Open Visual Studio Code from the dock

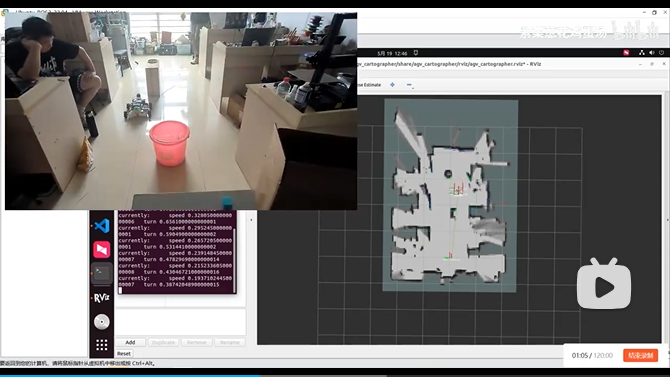point(102,226)
